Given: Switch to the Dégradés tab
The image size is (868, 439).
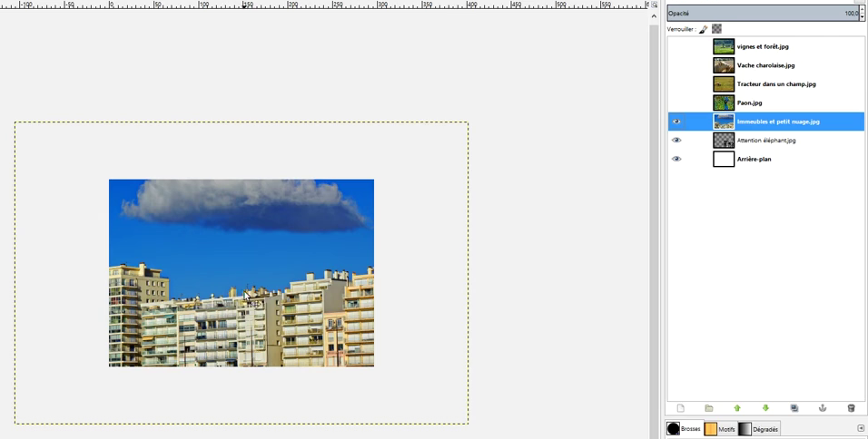Looking at the screenshot, I should [758, 429].
